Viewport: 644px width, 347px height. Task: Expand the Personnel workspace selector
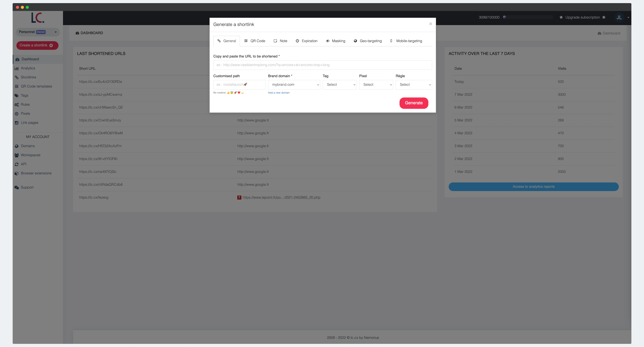[x=38, y=32]
